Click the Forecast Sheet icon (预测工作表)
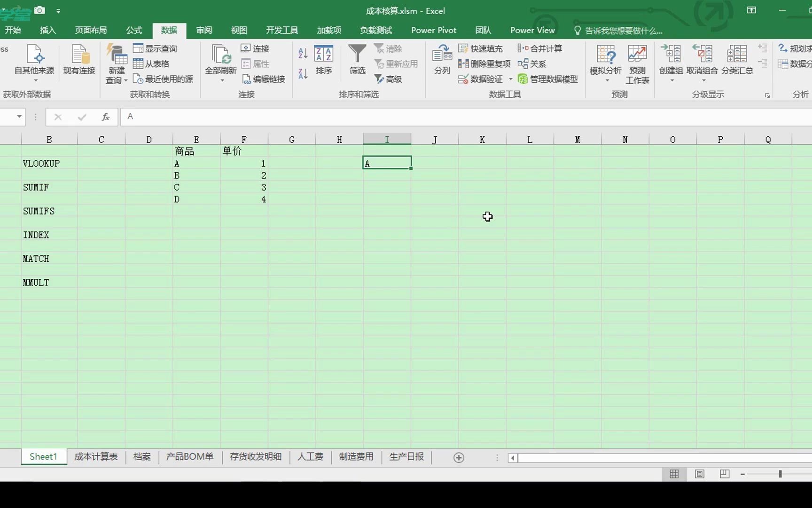812x508 pixels. point(637,64)
